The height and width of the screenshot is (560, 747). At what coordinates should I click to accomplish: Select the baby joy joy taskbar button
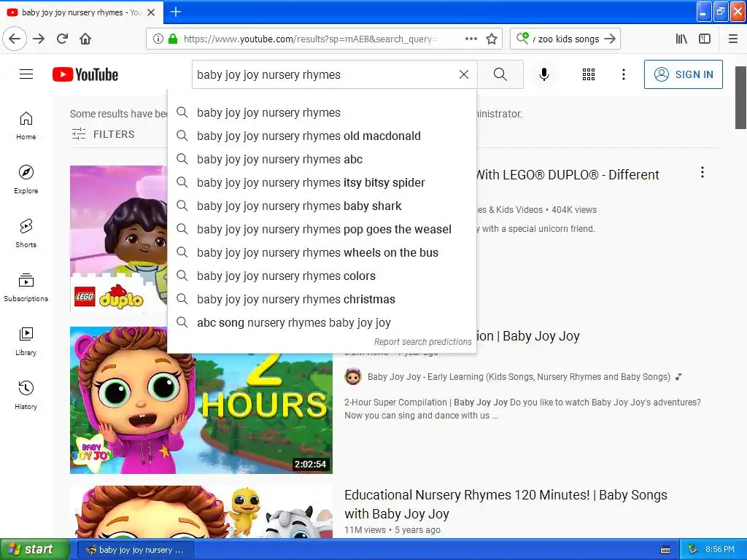135,550
